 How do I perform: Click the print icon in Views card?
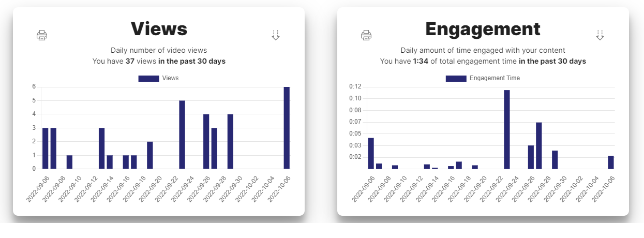tap(42, 35)
